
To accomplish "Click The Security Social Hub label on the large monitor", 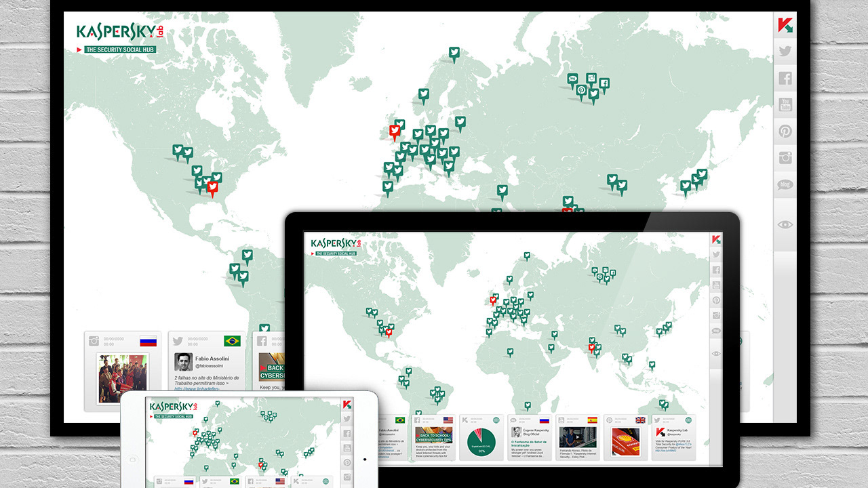I will (x=120, y=49).
